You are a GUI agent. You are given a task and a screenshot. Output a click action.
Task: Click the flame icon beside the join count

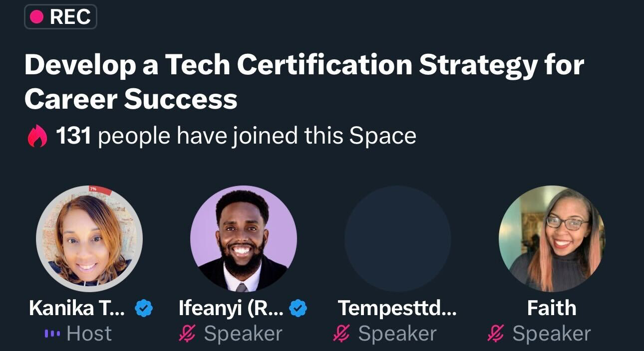tap(37, 136)
